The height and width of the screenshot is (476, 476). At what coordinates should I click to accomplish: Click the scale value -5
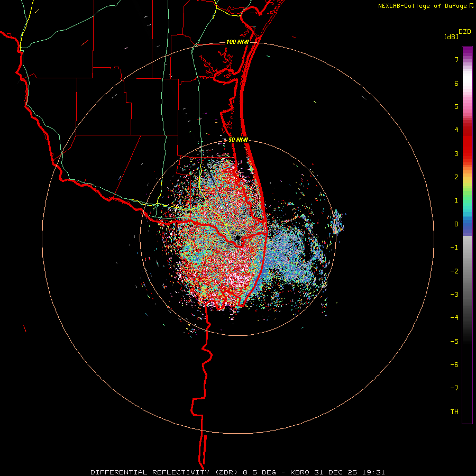(x=454, y=342)
